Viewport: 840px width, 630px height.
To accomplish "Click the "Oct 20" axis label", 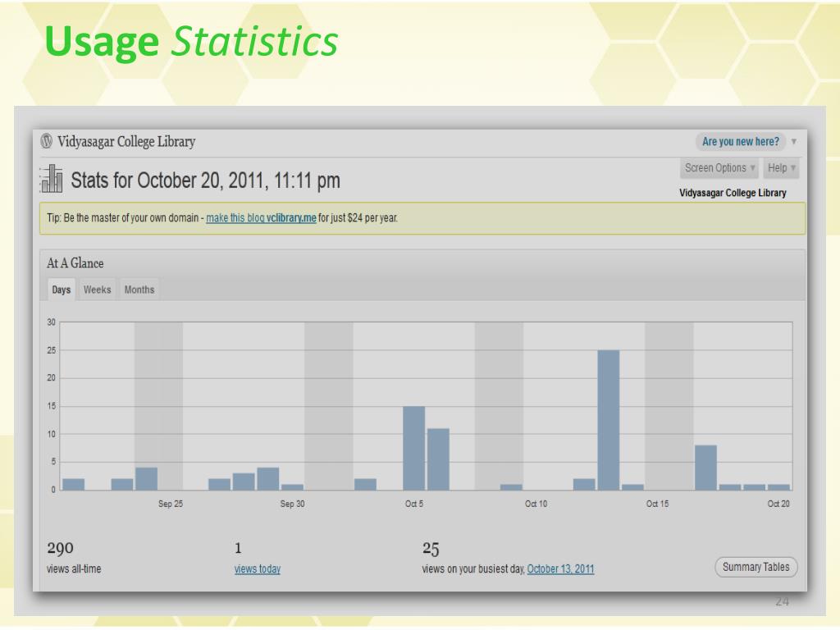I will 778,504.
